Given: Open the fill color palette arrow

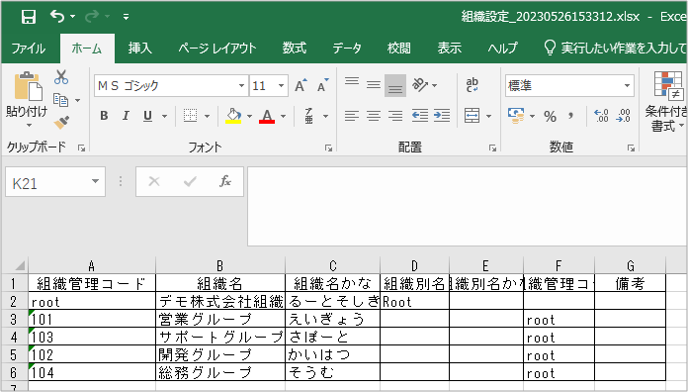Looking at the screenshot, I should tap(249, 116).
